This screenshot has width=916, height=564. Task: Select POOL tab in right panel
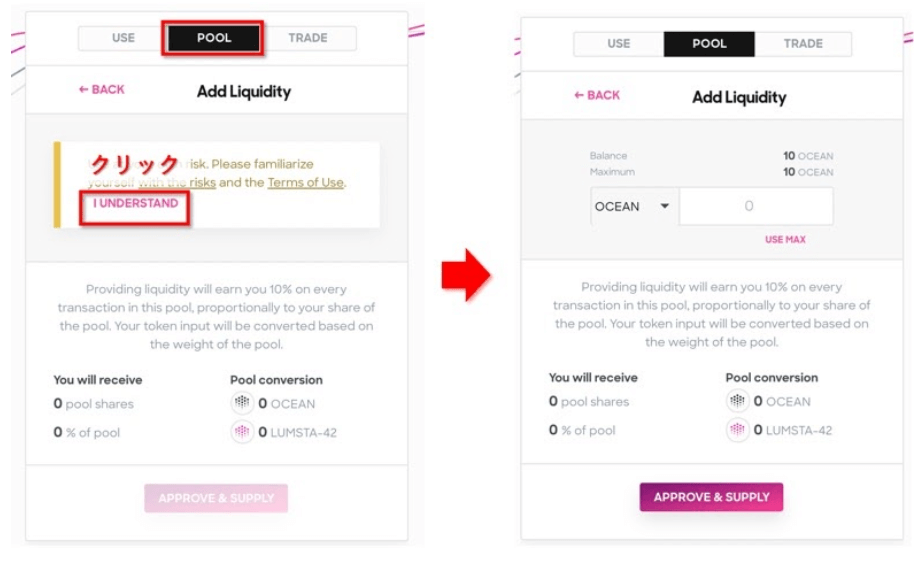pyautogui.click(x=709, y=44)
